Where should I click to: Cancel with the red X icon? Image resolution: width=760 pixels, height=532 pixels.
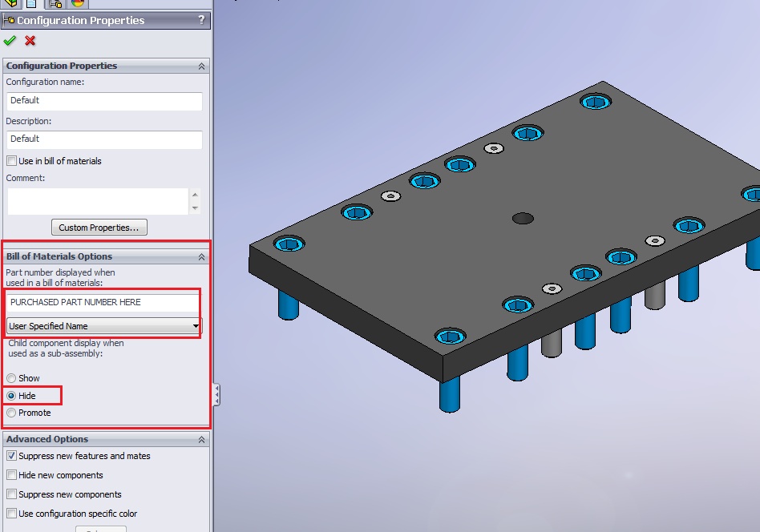click(30, 41)
